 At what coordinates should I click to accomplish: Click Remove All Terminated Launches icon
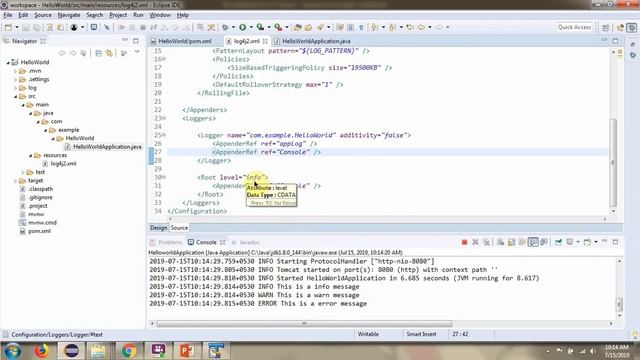[486, 242]
